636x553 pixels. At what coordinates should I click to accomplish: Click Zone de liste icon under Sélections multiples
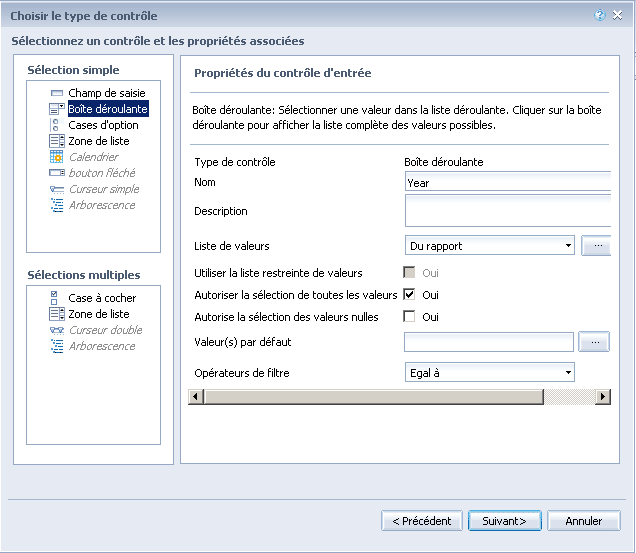coord(57,314)
